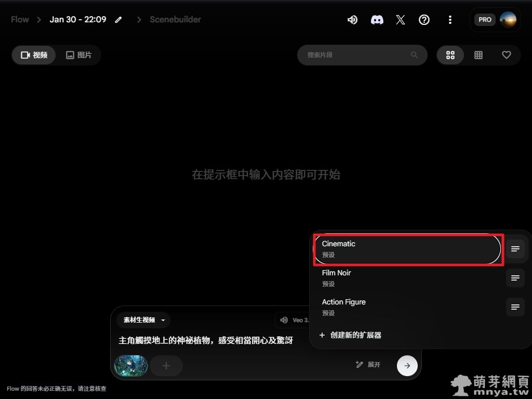Expand the 素材生视频 mode dropdown
The height and width of the screenshot is (399, 532).
pos(144,320)
